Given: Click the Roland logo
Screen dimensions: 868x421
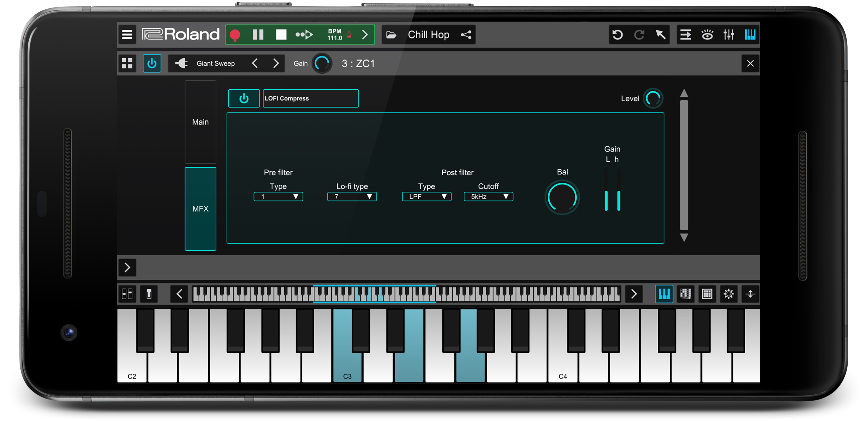Looking at the screenshot, I should tap(180, 34).
